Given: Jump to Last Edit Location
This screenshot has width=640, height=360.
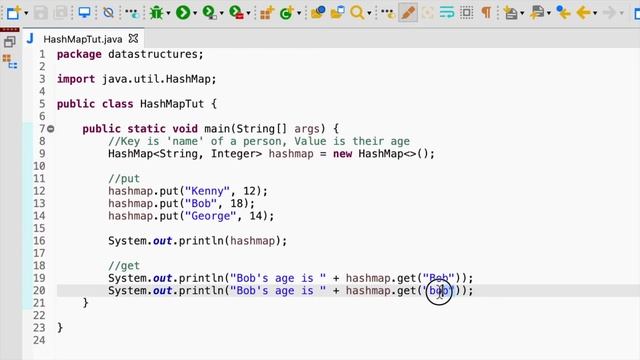Looking at the screenshot, I should tap(563, 13).
